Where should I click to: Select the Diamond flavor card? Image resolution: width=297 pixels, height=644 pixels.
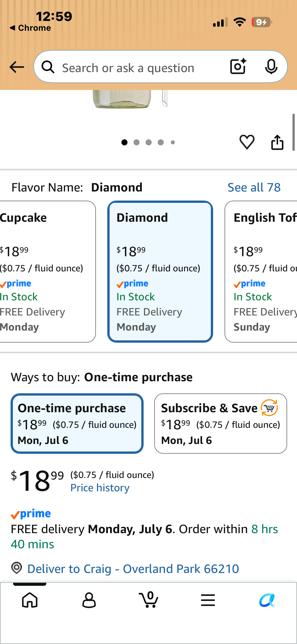coord(160,272)
